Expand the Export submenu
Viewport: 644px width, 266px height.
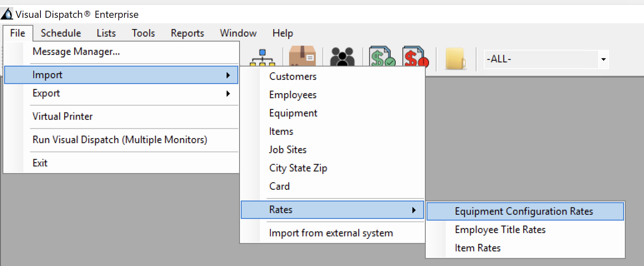pos(121,93)
